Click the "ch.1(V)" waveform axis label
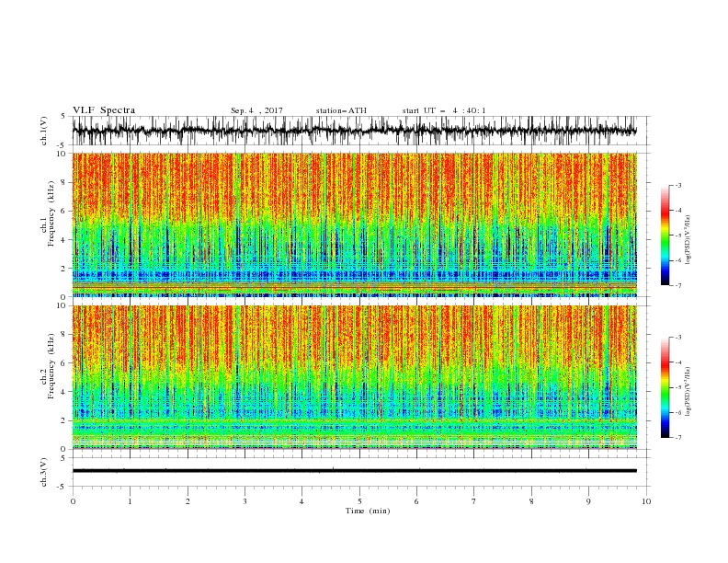Image resolution: width=728 pixels, height=563 pixels. pos(44,131)
